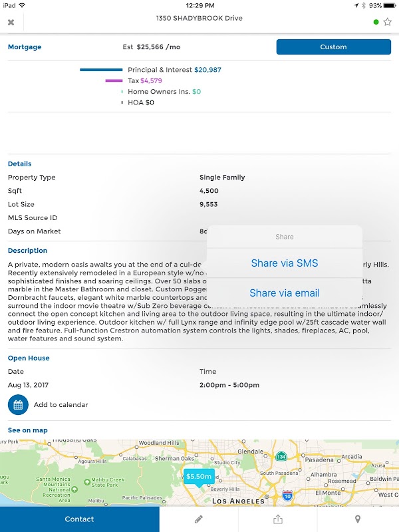The image size is (399, 532).
Task: Tap the star favorite icon
Action: (x=388, y=22)
